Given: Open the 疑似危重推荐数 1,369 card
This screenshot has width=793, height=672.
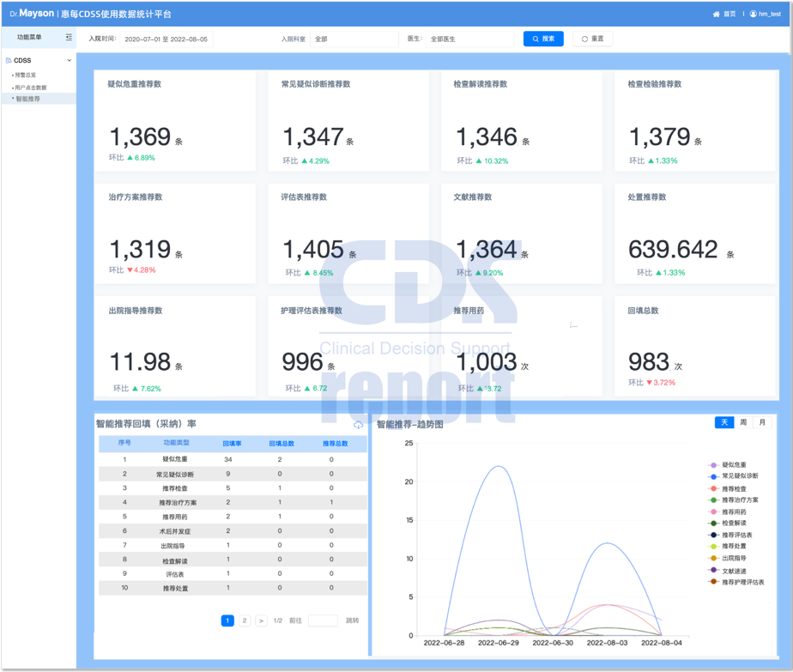Looking at the screenshot, I should coord(175,120).
